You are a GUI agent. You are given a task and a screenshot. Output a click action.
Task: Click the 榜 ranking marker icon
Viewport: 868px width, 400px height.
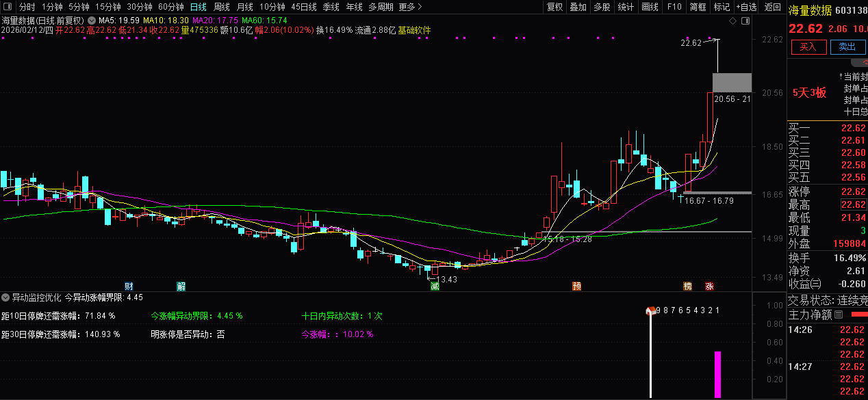687,286
